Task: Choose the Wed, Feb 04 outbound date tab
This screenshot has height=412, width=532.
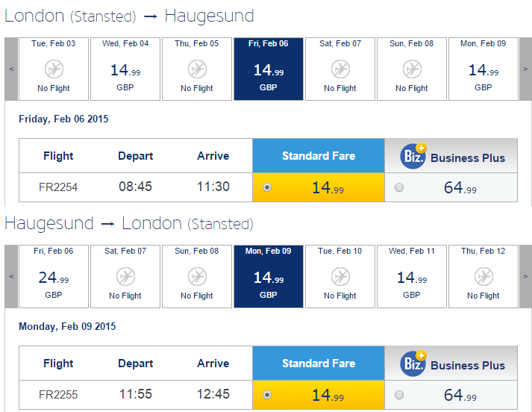Action: [125, 69]
